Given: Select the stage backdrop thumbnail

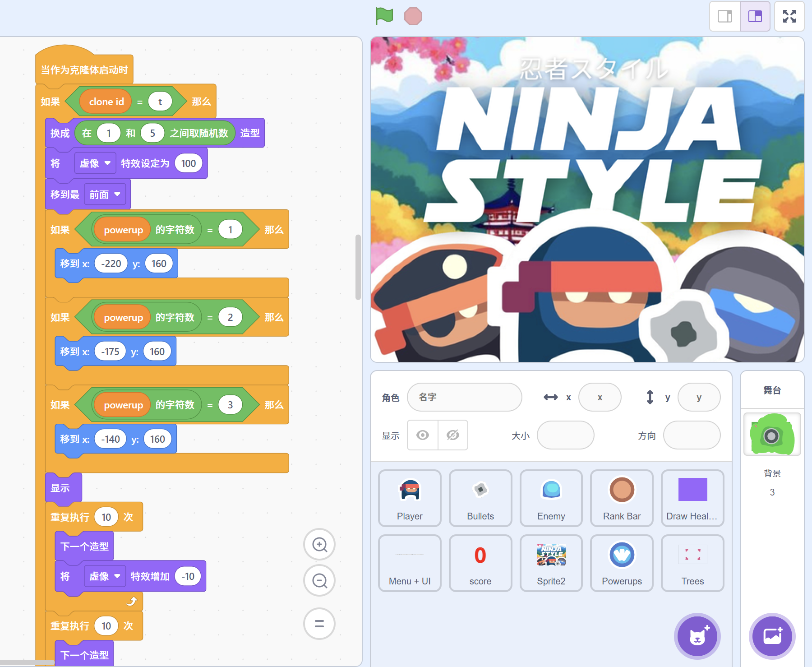Looking at the screenshot, I should 772,434.
